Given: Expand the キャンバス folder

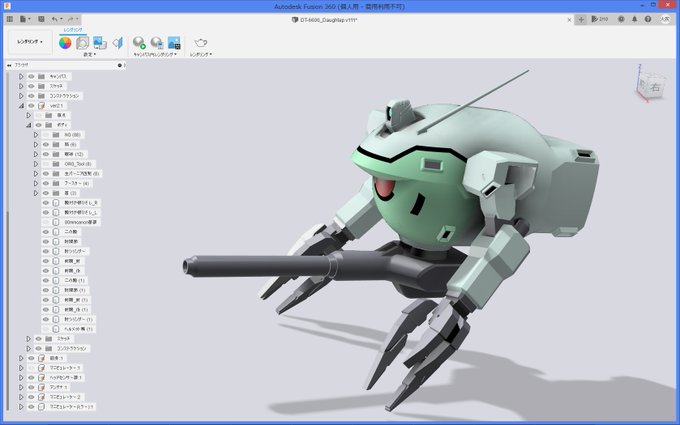Looking at the screenshot, I should pyautogui.click(x=21, y=76).
